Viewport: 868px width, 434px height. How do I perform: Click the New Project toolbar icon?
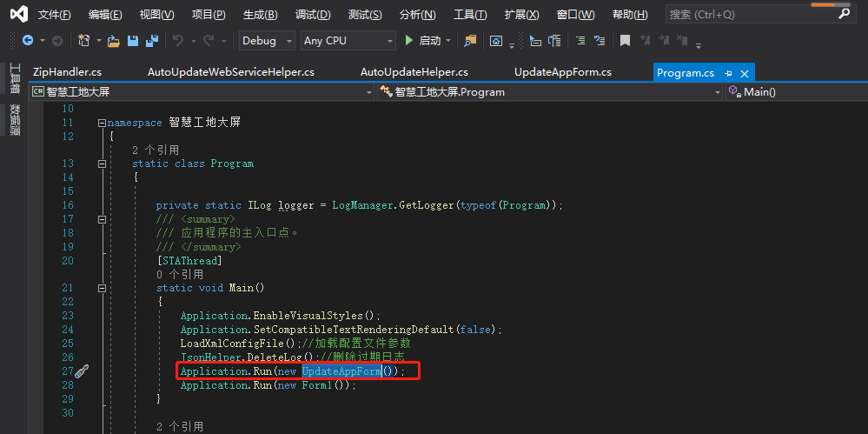tap(84, 41)
